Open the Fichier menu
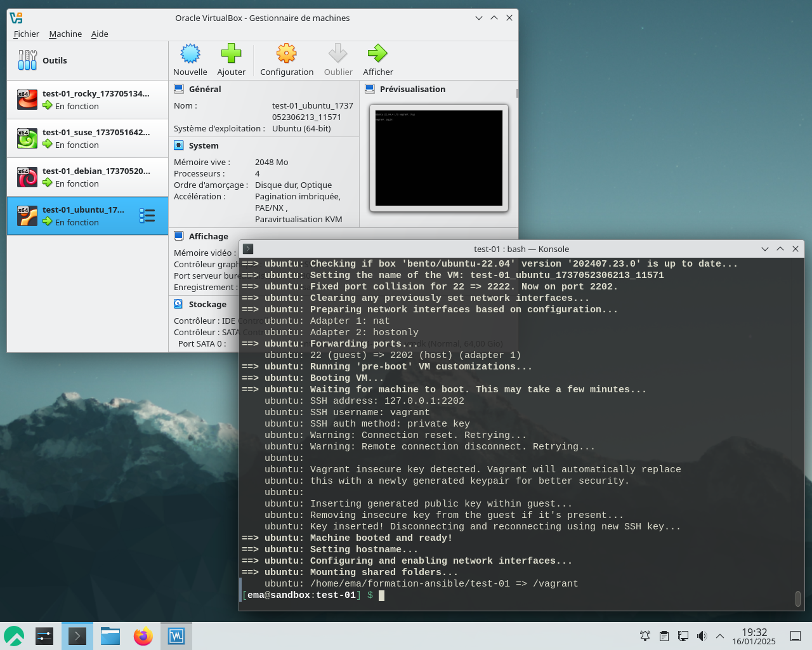This screenshot has height=650, width=812. point(26,34)
